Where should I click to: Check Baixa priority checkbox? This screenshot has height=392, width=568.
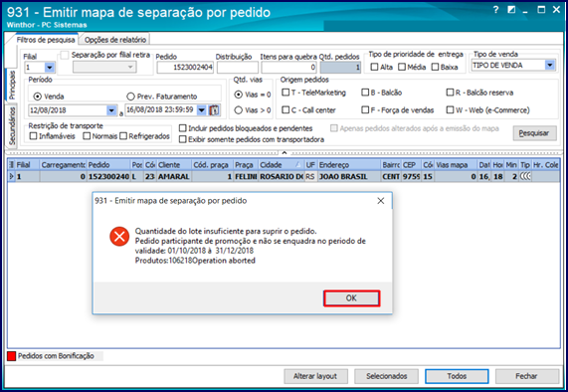click(436, 67)
